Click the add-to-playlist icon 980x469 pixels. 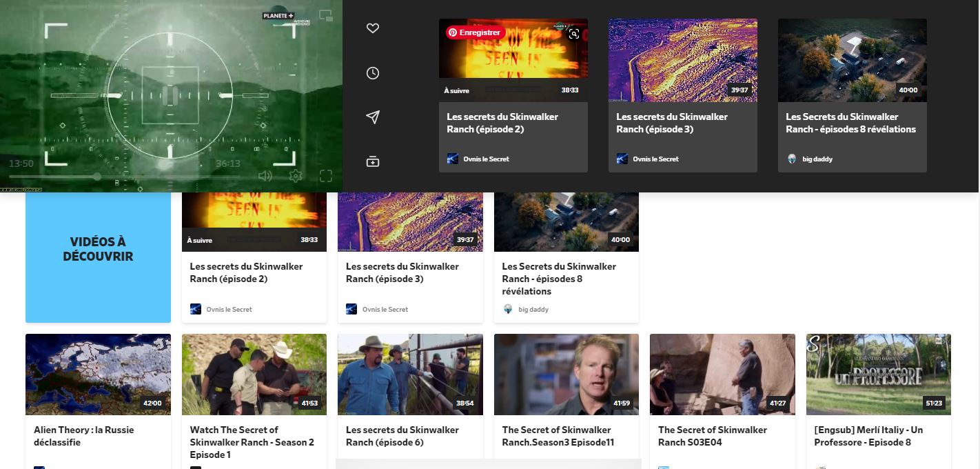373,162
